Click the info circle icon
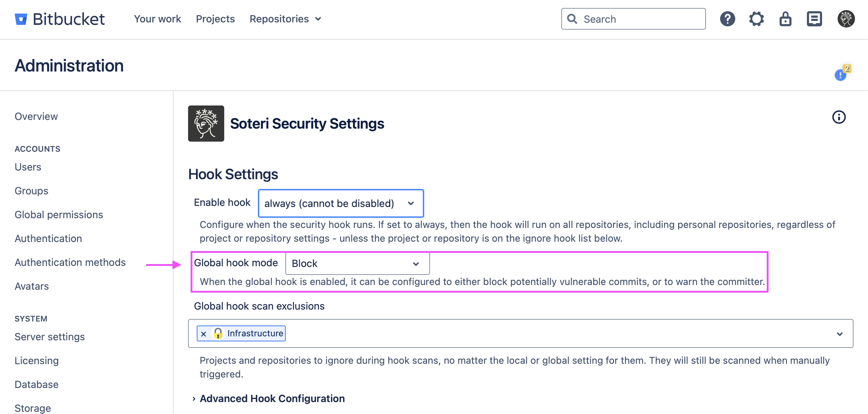868x414 pixels. coord(839,117)
